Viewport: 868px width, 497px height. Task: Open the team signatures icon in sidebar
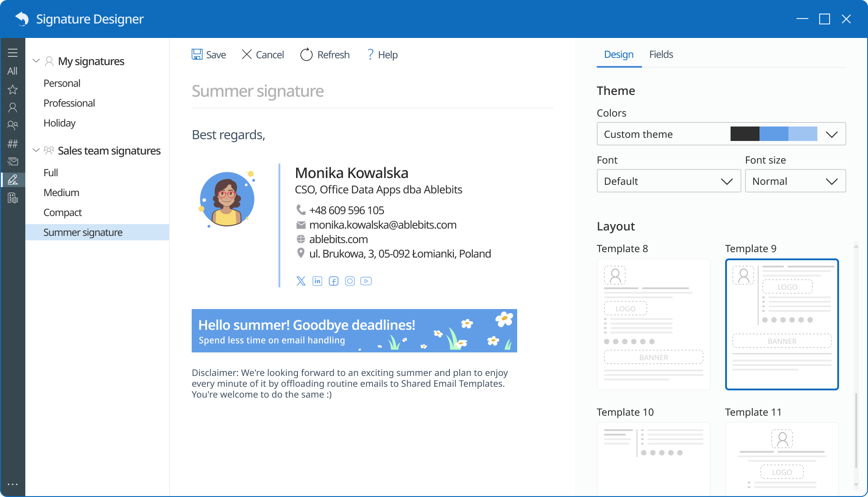pyautogui.click(x=13, y=125)
